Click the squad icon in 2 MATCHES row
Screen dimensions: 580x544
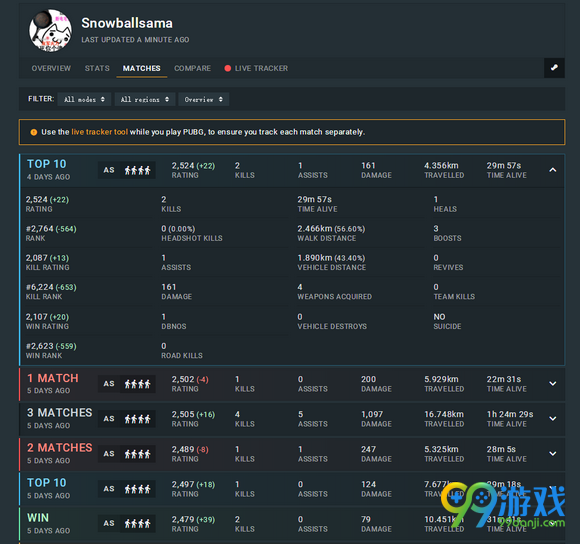[137, 454]
